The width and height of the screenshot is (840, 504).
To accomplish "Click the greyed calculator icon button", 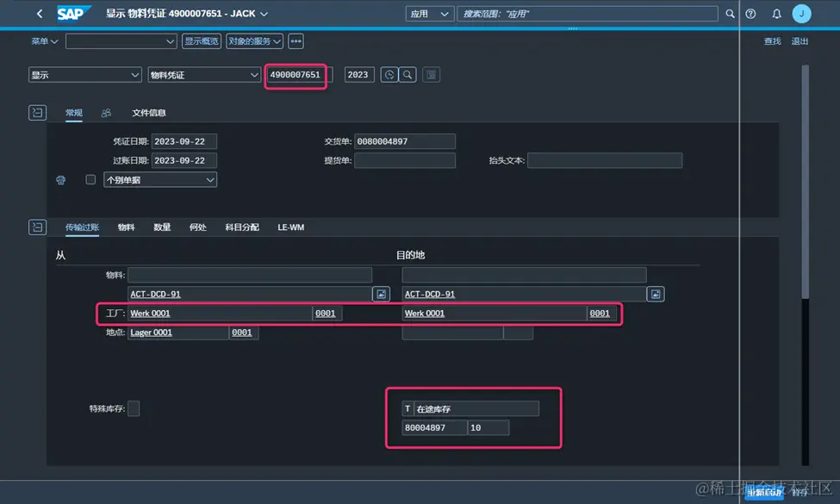I will tap(432, 75).
